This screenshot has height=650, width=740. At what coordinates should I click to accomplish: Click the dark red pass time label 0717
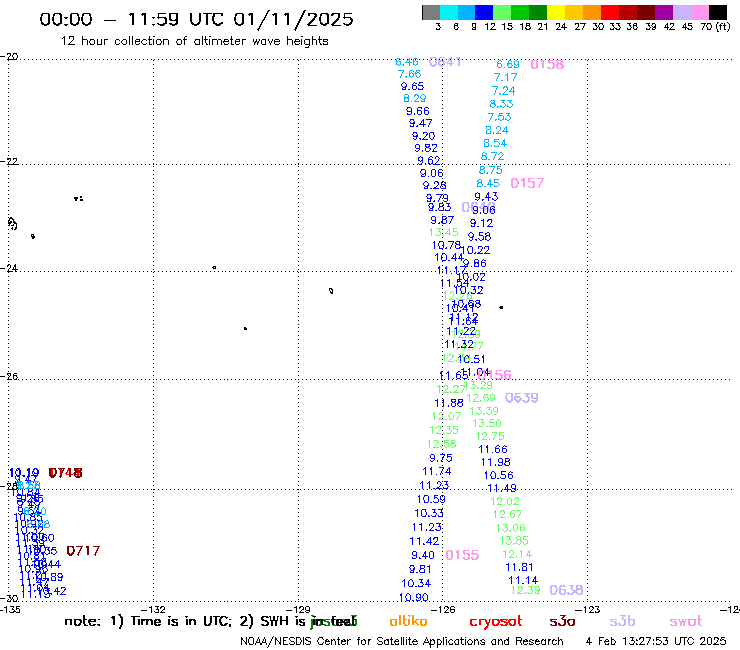(83, 550)
